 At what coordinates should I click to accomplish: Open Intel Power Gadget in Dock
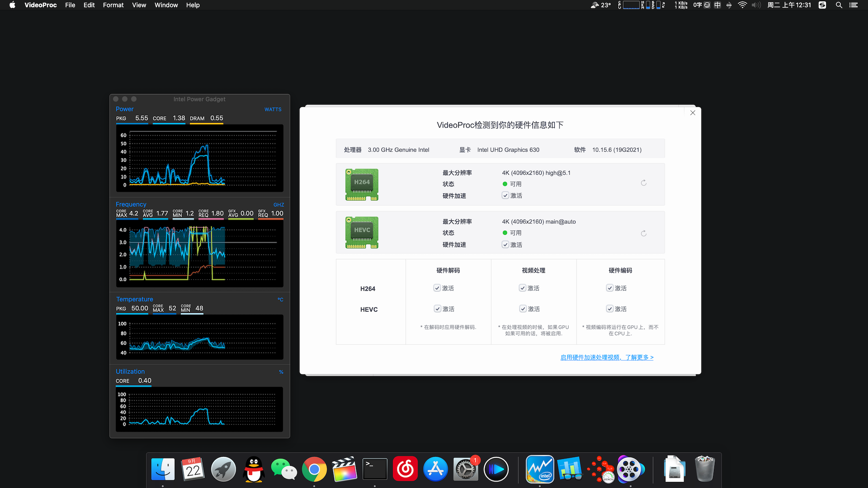pos(539,469)
